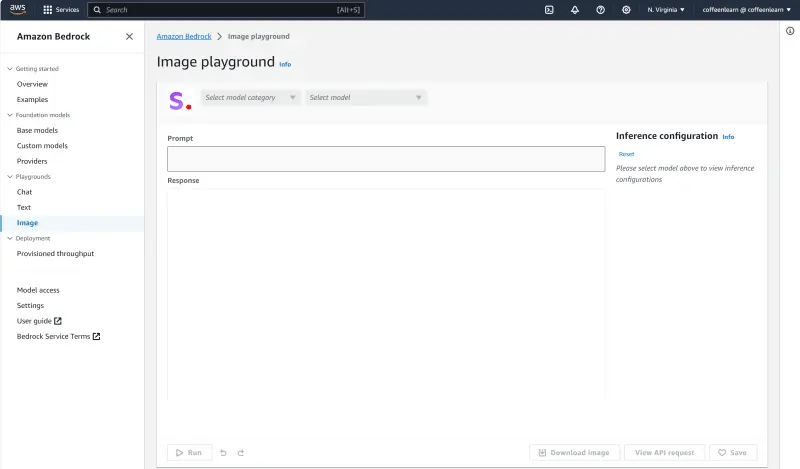Go to Overview in sidebar
The image size is (800, 469).
coord(32,84)
